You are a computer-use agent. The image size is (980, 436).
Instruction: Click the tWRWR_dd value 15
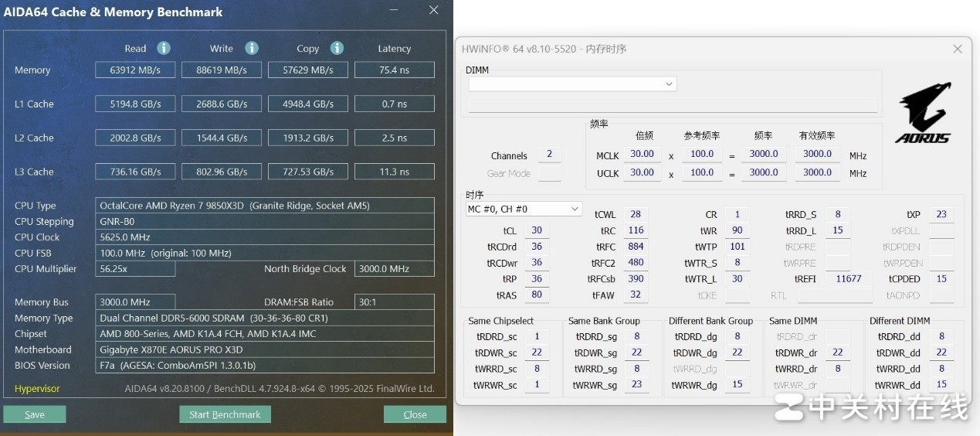[x=942, y=384]
